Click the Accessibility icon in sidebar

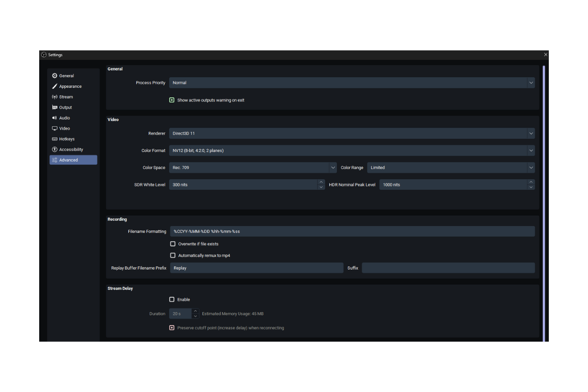pyautogui.click(x=54, y=149)
